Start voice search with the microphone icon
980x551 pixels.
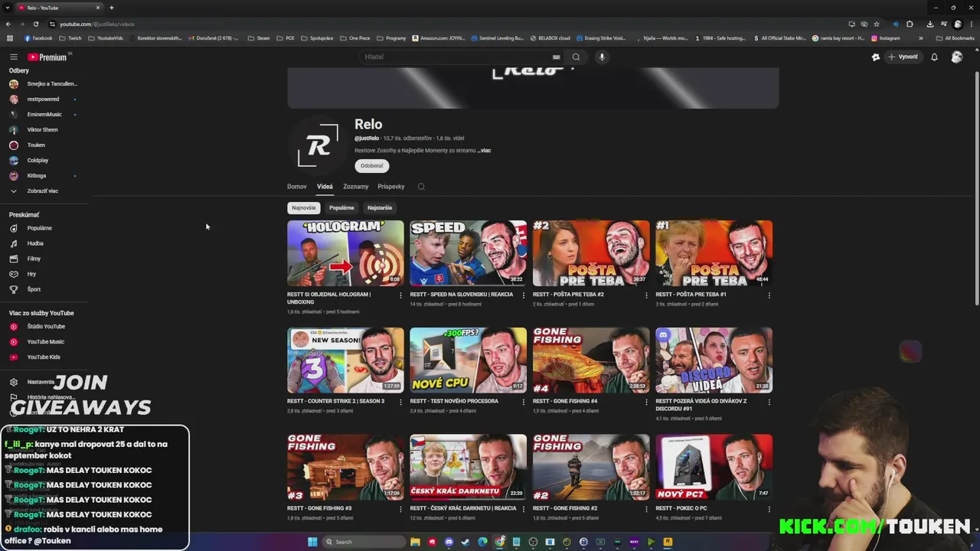pos(602,57)
